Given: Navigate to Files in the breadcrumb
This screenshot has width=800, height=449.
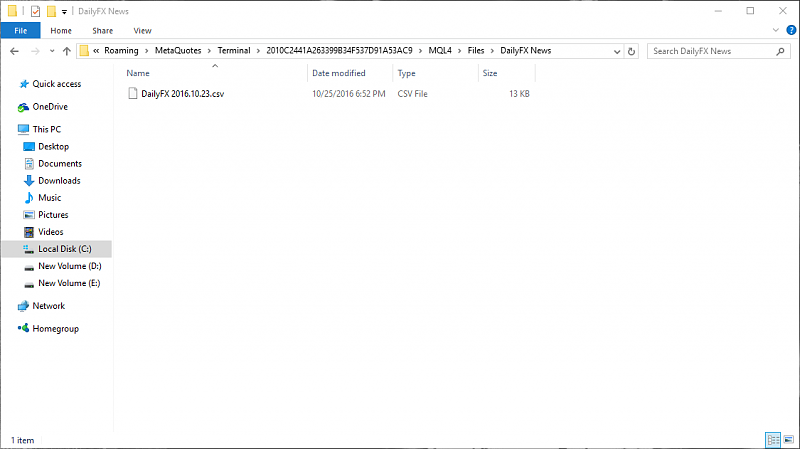Looking at the screenshot, I should tap(476, 51).
